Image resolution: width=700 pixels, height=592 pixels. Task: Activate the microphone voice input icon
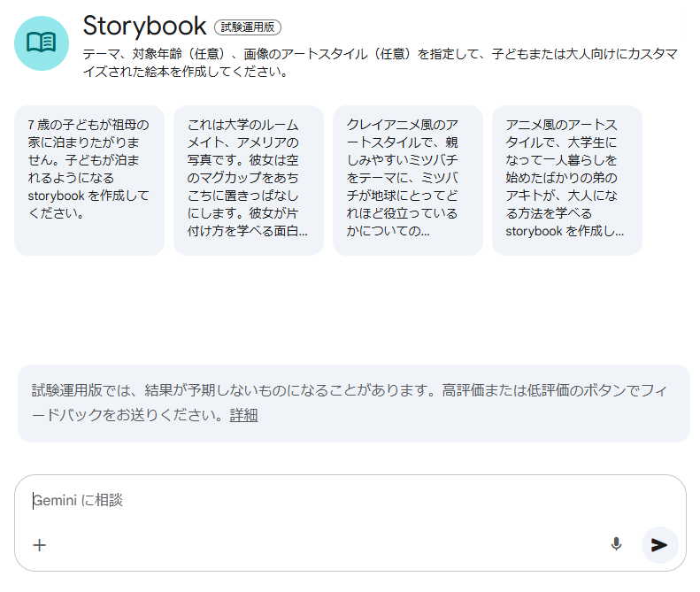pos(616,544)
